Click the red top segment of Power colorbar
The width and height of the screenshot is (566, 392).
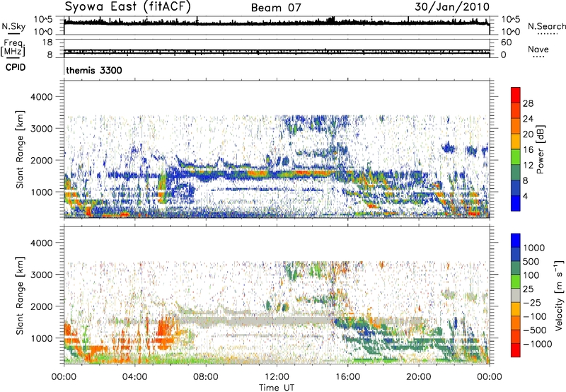coord(516,95)
